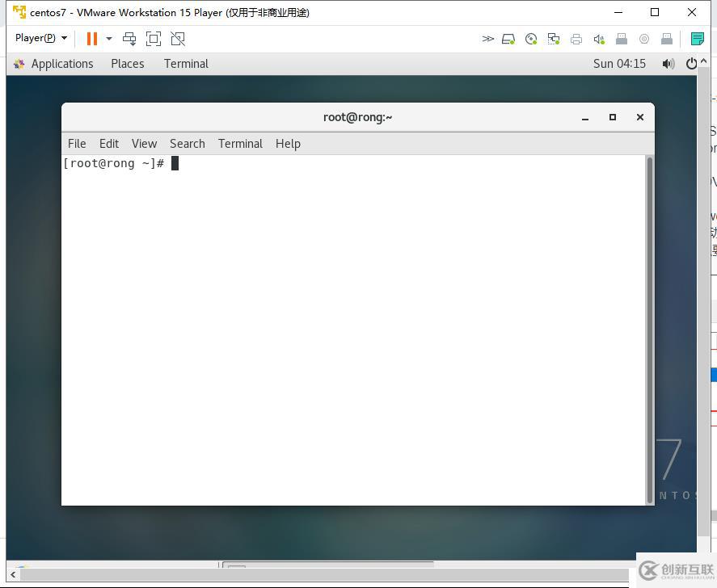Click the last USB device icon

pos(667,39)
